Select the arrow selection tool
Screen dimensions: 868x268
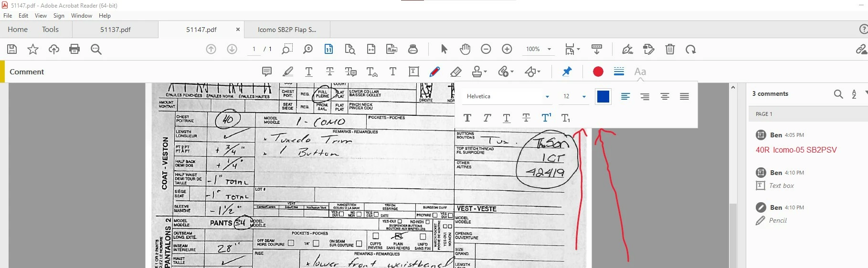[445, 49]
